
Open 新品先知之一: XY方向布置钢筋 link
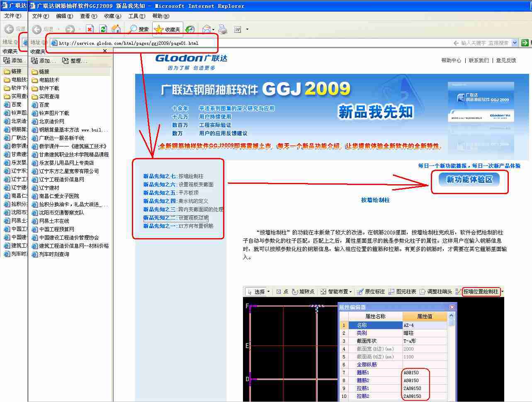178,226
